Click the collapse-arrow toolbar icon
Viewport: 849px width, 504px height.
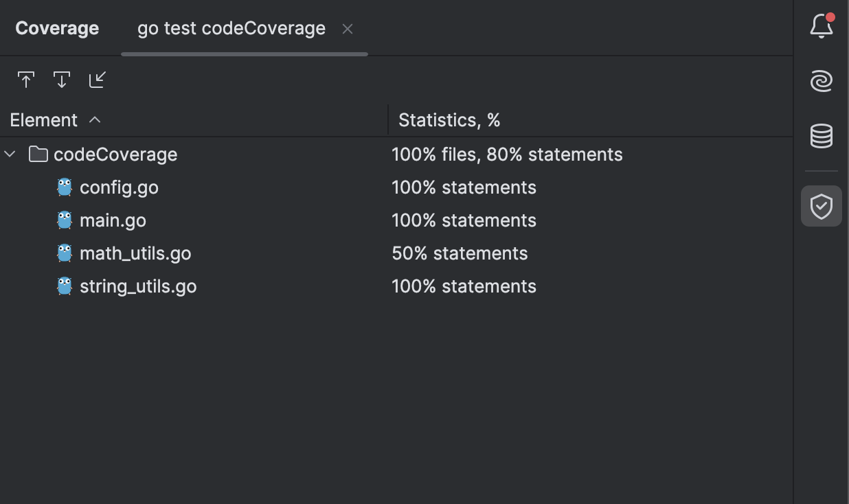(98, 80)
